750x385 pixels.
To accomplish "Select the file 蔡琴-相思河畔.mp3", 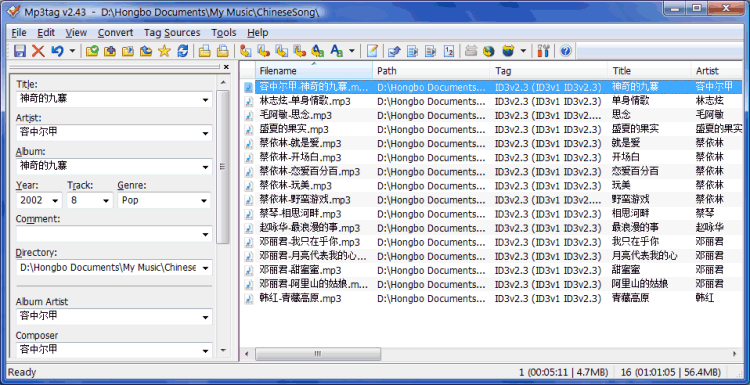I will point(300,214).
